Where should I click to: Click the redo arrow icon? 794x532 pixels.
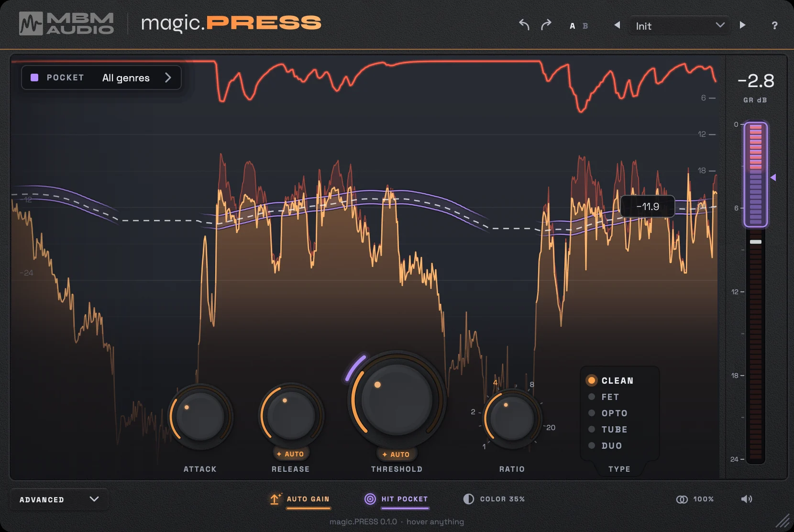coord(546,25)
